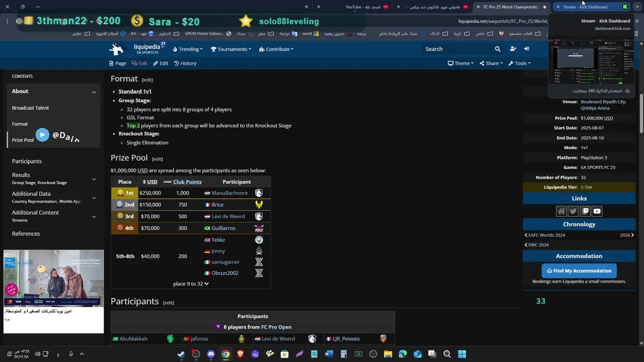Open the Twitch link icon under Links
This screenshot has height=362, width=644.
[585, 211]
